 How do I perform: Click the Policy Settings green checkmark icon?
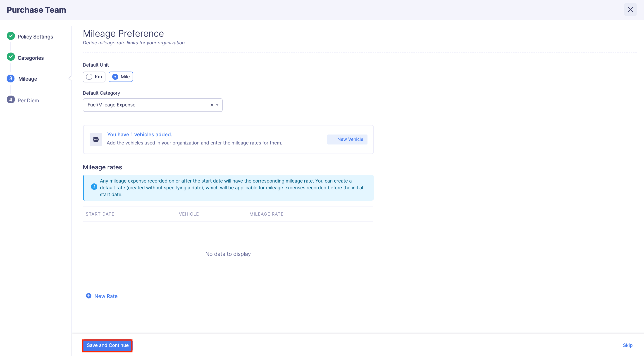[11, 36]
